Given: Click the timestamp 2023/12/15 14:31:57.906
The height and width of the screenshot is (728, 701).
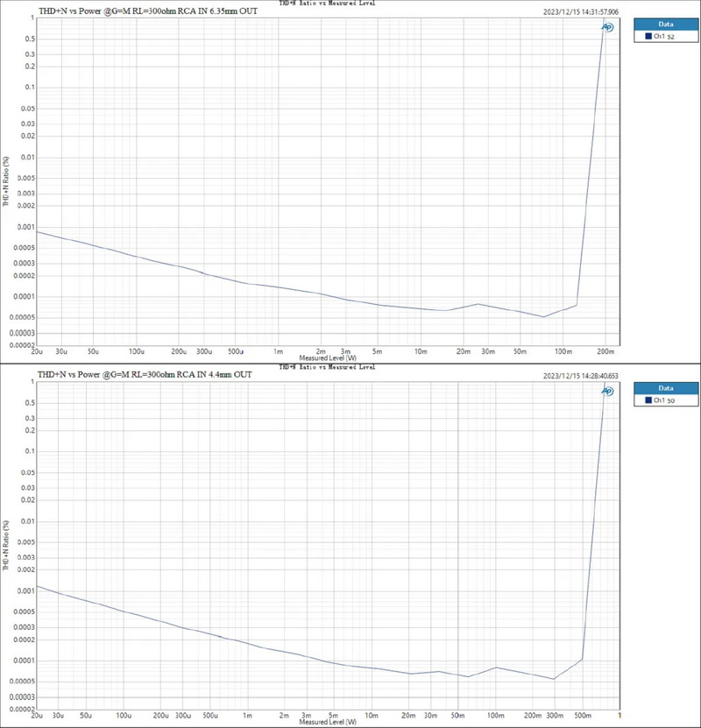Looking at the screenshot, I should coord(581,12).
